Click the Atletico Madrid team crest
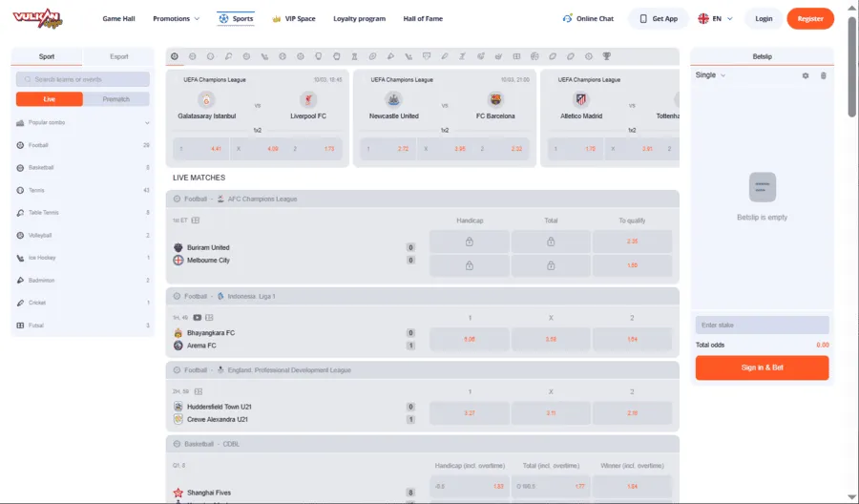The height and width of the screenshot is (504, 859). (581, 99)
